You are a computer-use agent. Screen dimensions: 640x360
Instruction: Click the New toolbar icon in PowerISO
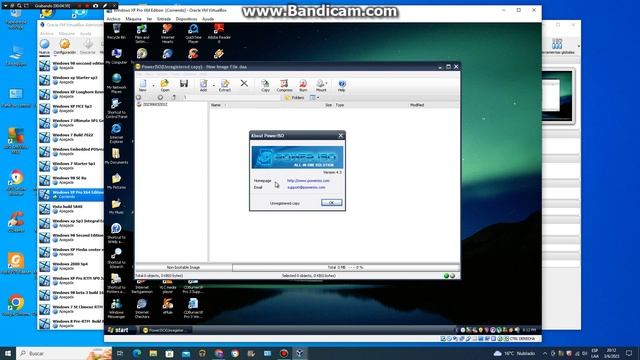142,85
